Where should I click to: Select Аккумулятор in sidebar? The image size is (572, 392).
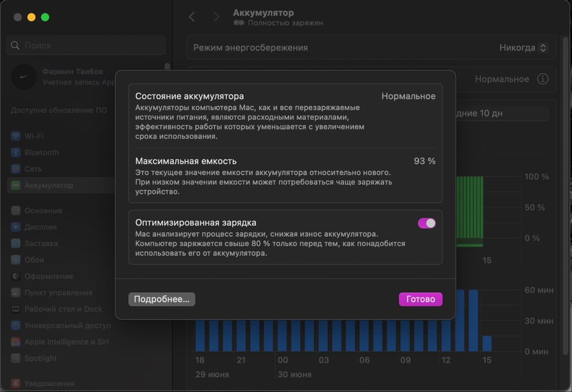coord(60,185)
